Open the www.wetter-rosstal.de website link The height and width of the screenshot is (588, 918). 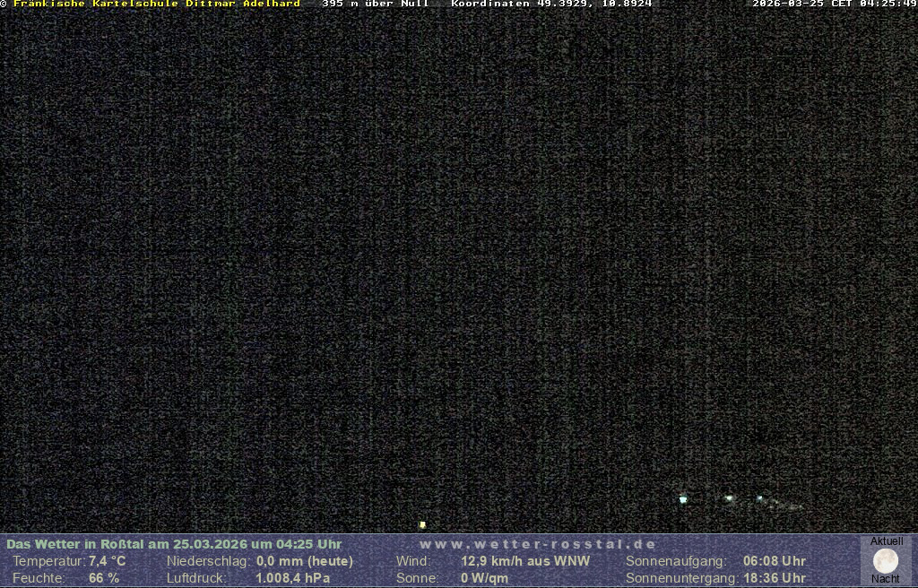pyautogui.click(x=538, y=544)
